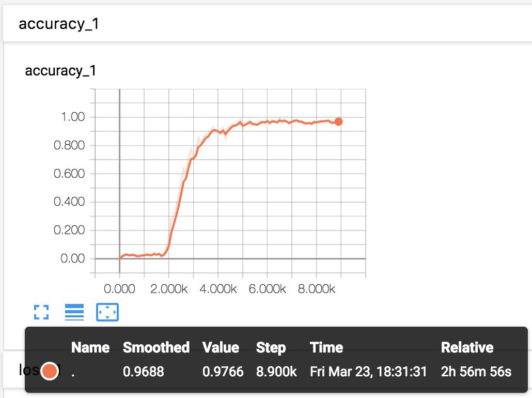Viewport: 532px width, 398px height.
Task: Click the Smoothed column header
Action: 156,347
